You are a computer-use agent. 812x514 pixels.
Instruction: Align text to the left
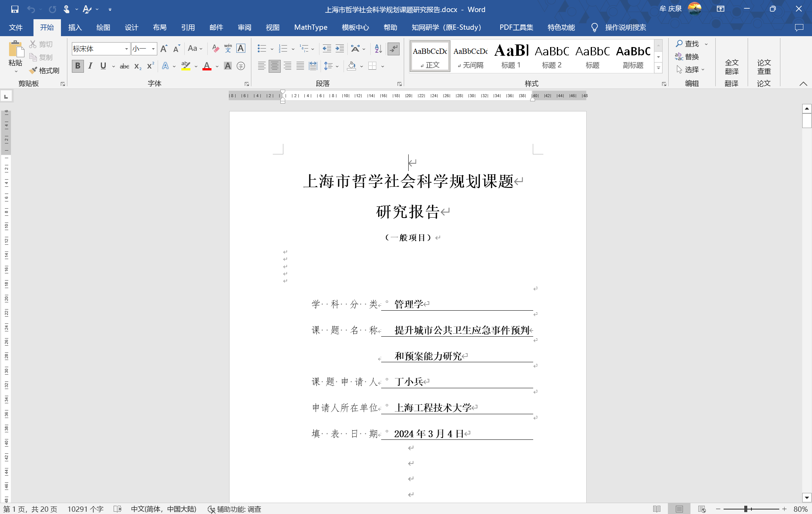coord(262,66)
